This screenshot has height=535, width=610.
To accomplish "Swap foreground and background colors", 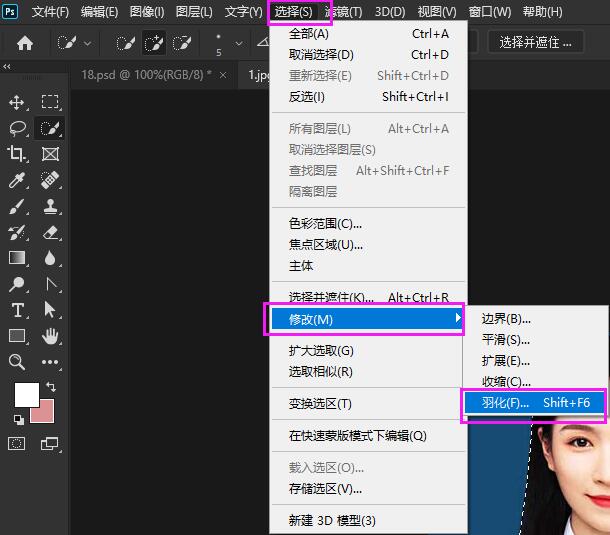I will click(x=51, y=386).
